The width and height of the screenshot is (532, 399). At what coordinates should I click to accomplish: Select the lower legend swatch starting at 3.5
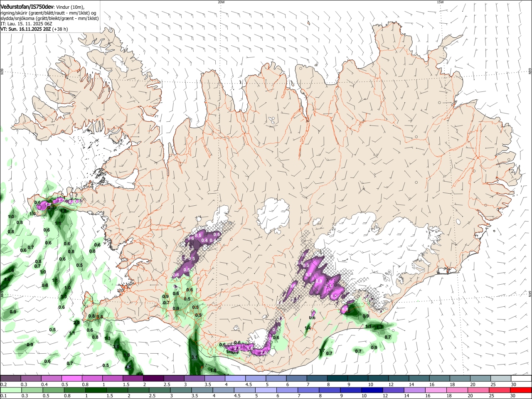point(202,390)
